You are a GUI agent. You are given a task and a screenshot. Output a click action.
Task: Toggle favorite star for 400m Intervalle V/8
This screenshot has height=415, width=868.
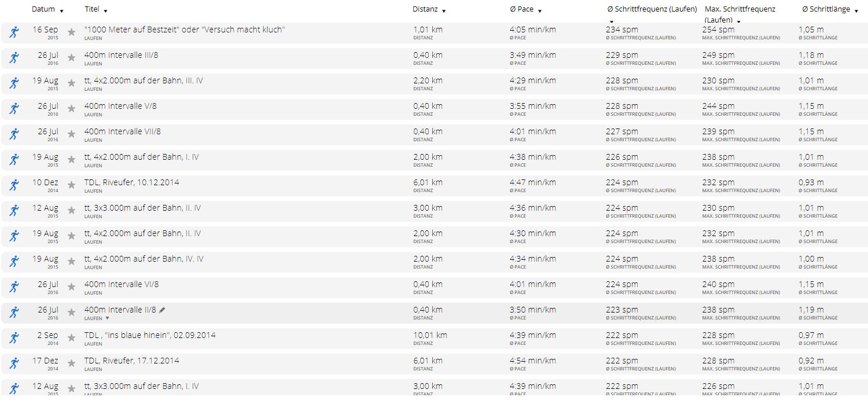pyautogui.click(x=71, y=109)
